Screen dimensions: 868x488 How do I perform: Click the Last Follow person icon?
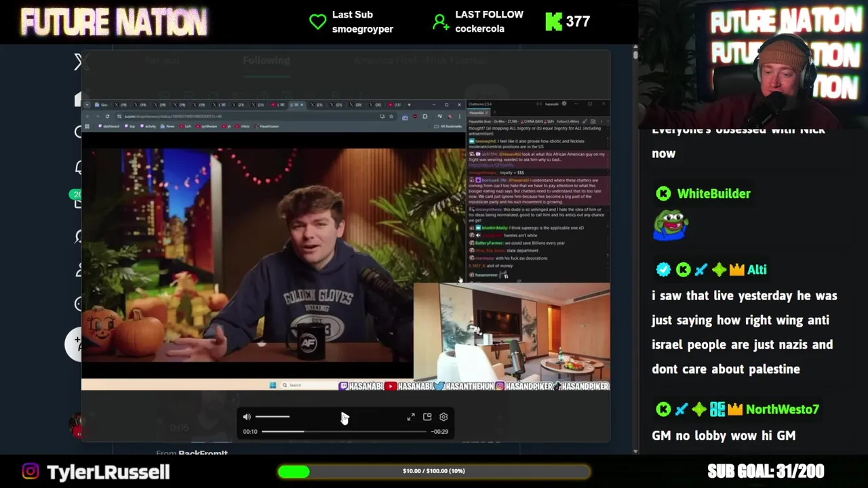[441, 22]
